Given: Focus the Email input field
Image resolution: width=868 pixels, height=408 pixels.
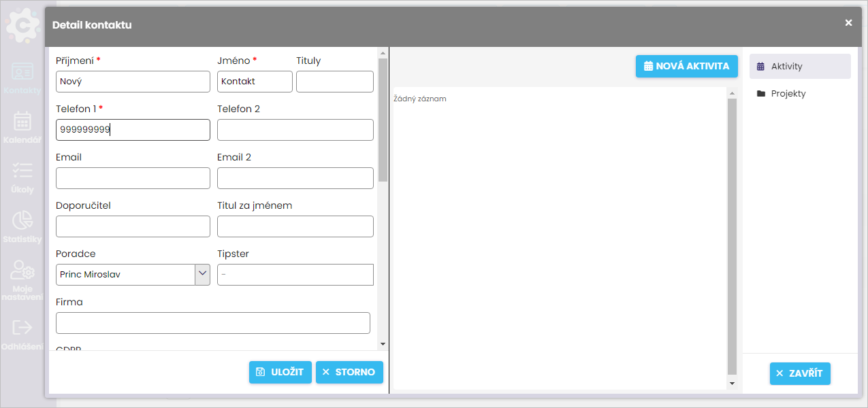Looking at the screenshot, I should click(133, 178).
